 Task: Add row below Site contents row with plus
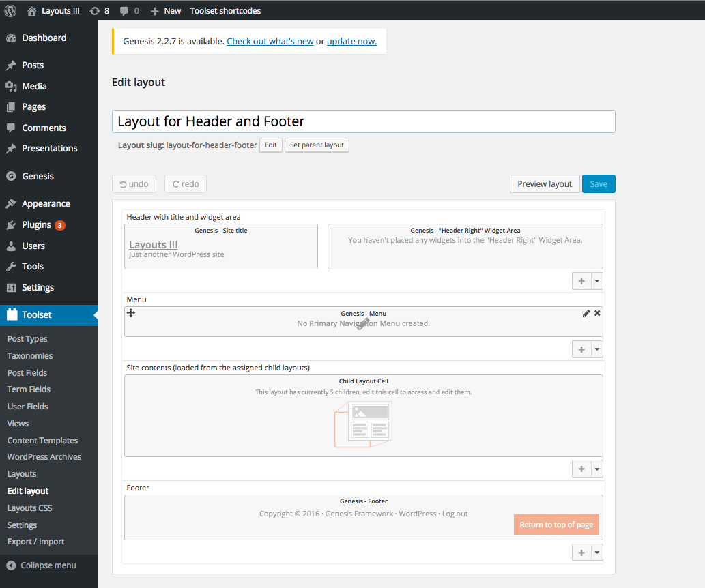tap(581, 469)
